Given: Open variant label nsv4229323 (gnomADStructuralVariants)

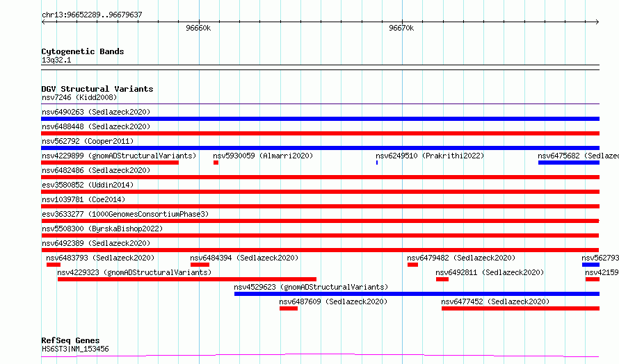Looking at the screenshot, I should 134,272.
